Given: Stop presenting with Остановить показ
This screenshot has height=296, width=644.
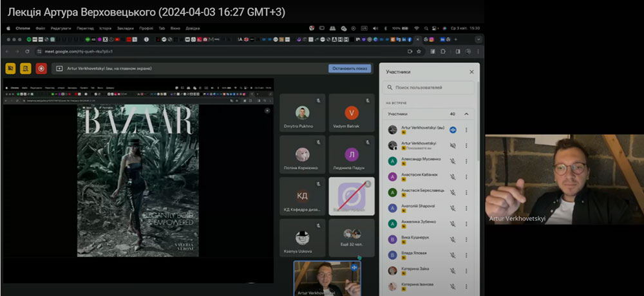Looking at the screenshot, I should (x=350, y=69).
